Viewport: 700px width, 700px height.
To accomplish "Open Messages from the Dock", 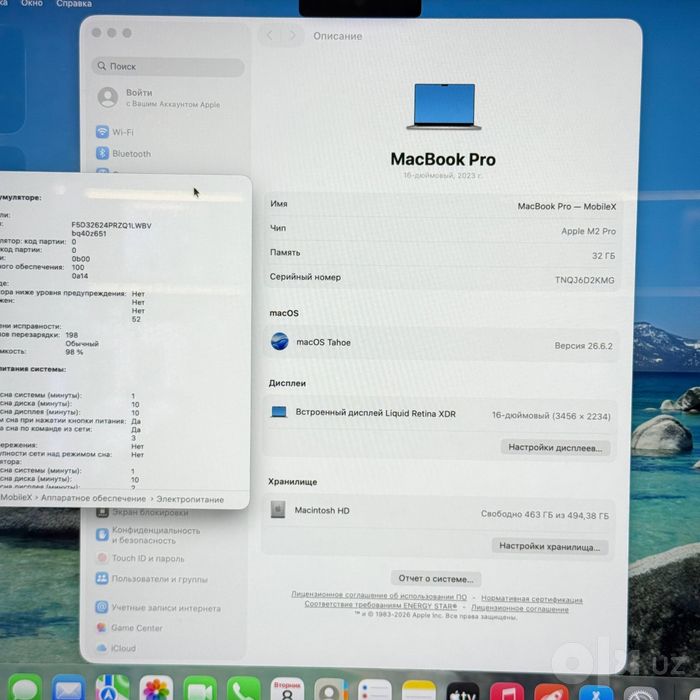I will click(25, 688).
